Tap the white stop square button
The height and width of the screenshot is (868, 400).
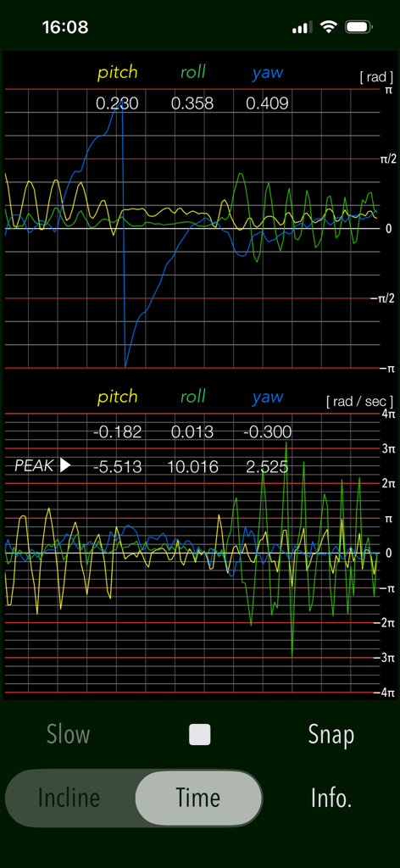click(200, 735)
